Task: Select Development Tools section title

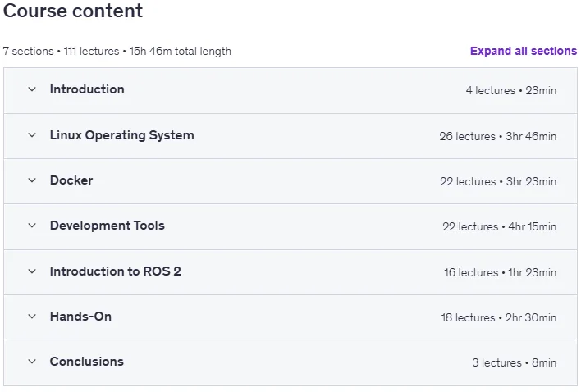Action: [107, 226]
